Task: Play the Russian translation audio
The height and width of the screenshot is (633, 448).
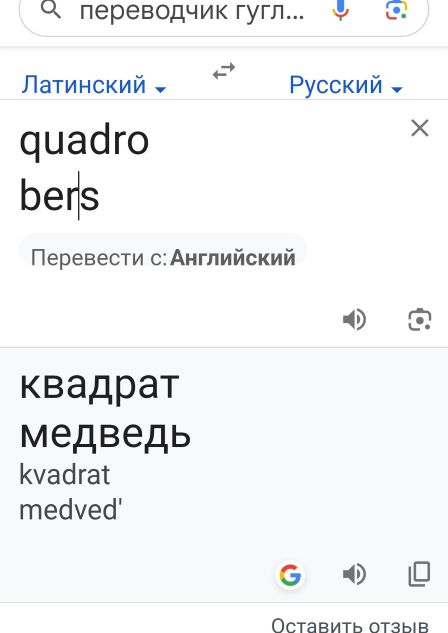Action: (354, 574)
